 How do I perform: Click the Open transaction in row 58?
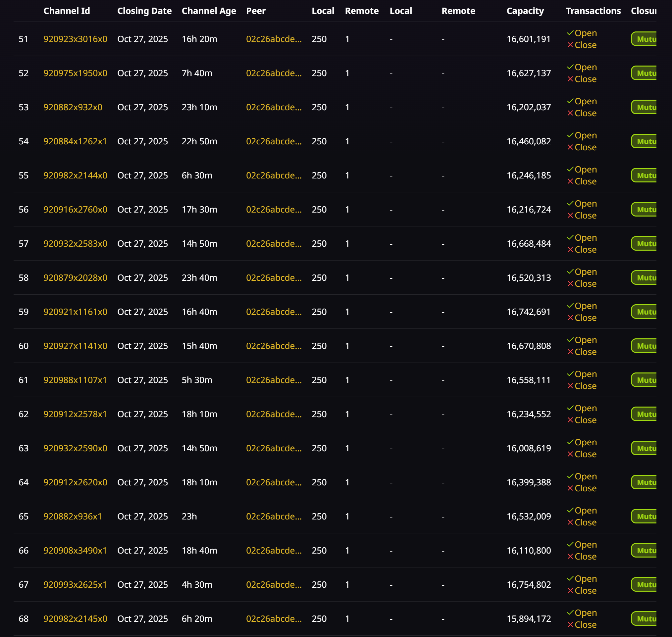pos(585,272)
